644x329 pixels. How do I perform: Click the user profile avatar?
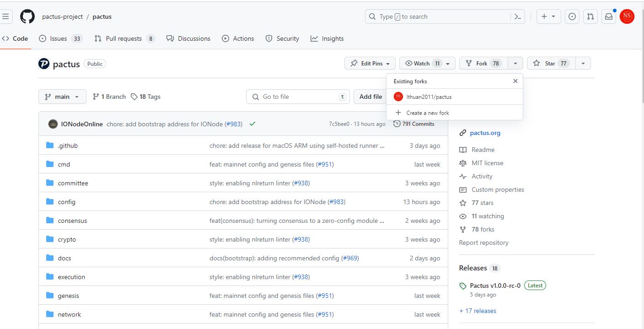pos(627,17)
